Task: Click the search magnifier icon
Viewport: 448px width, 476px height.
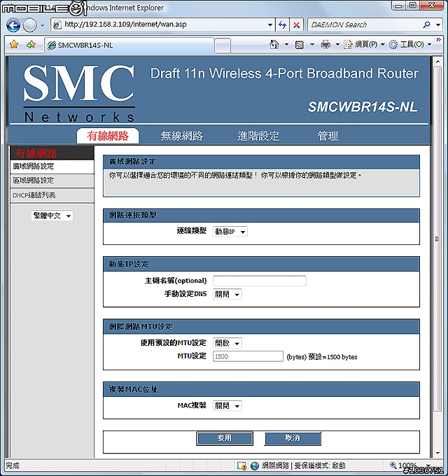Action: click(x=426, y=24)
